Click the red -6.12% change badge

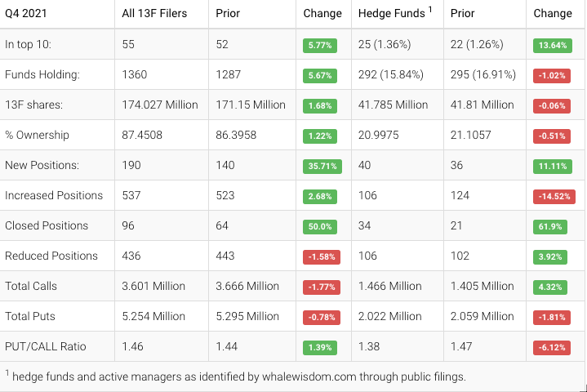click(x=553, y=347)
